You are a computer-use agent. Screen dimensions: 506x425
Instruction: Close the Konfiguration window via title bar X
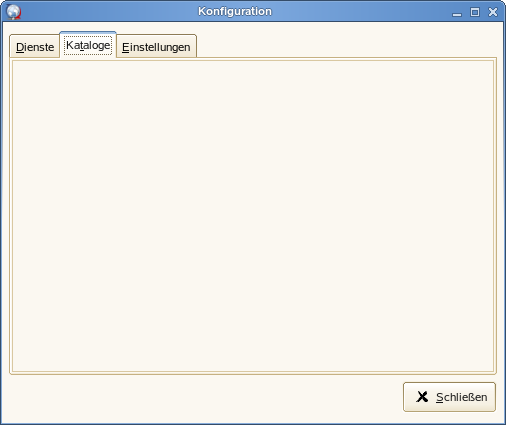[x=493, y=12]
